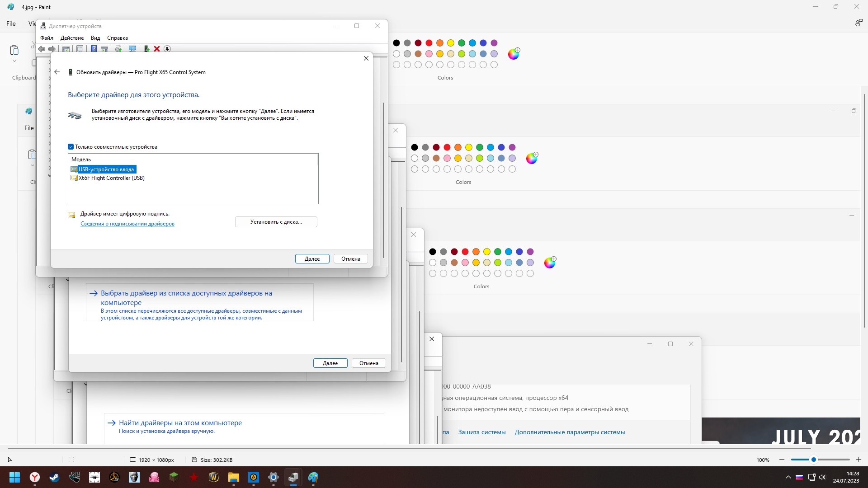Open Steam from the taskbar

[x=55, y=477]
